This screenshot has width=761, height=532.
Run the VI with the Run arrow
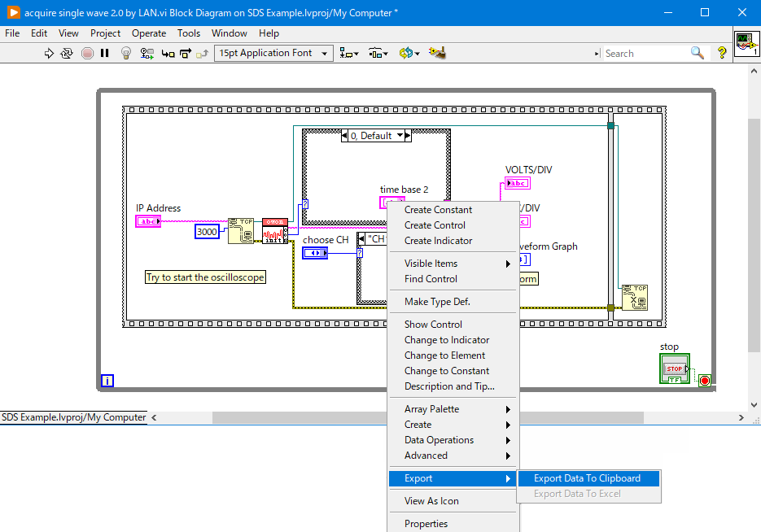pyautogui.click(x=49, y=54)
